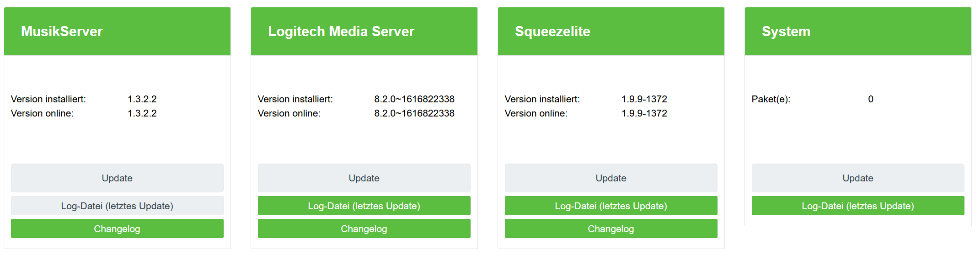Screen dimensions: 980x265
Task: Click the System card header
Action: click(786, 32)
